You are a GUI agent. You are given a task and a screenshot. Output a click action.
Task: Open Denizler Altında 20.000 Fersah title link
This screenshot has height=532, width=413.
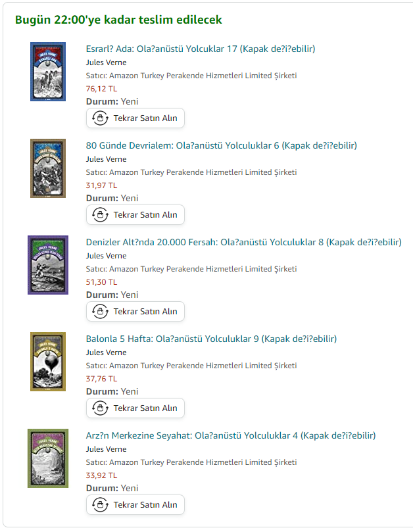click(243, 242)
